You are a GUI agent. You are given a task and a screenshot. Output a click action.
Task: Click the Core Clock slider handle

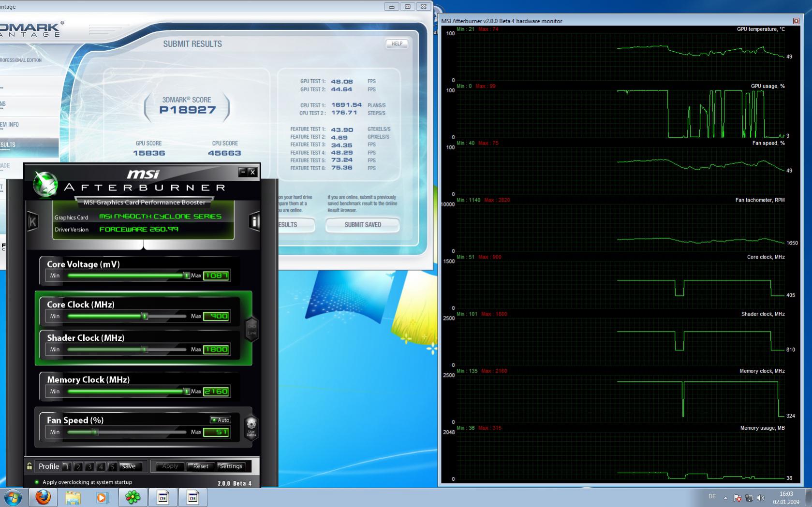[x=144, y=316]
